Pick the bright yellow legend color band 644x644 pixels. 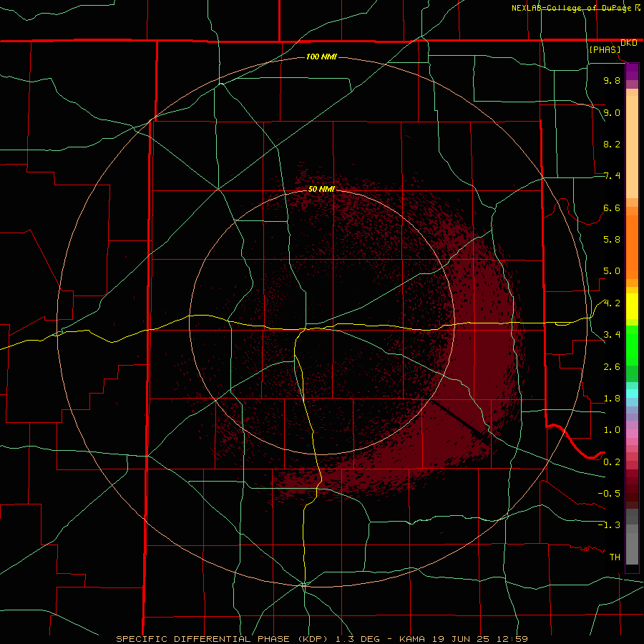[632, 306]
